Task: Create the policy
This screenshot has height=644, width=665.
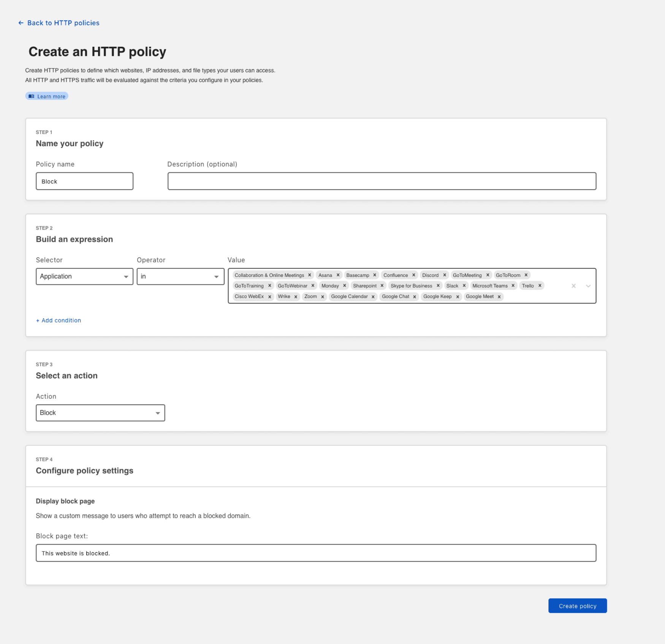Action: click(577, 606)
